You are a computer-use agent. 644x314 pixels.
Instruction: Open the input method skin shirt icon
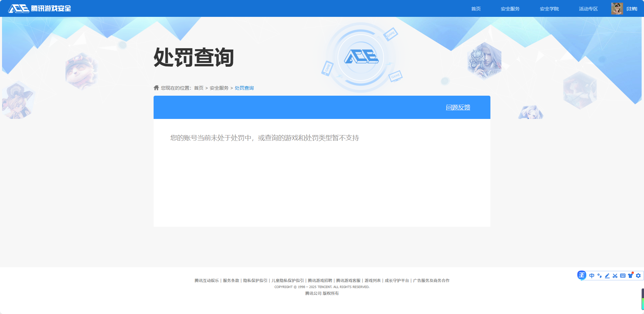631,276
